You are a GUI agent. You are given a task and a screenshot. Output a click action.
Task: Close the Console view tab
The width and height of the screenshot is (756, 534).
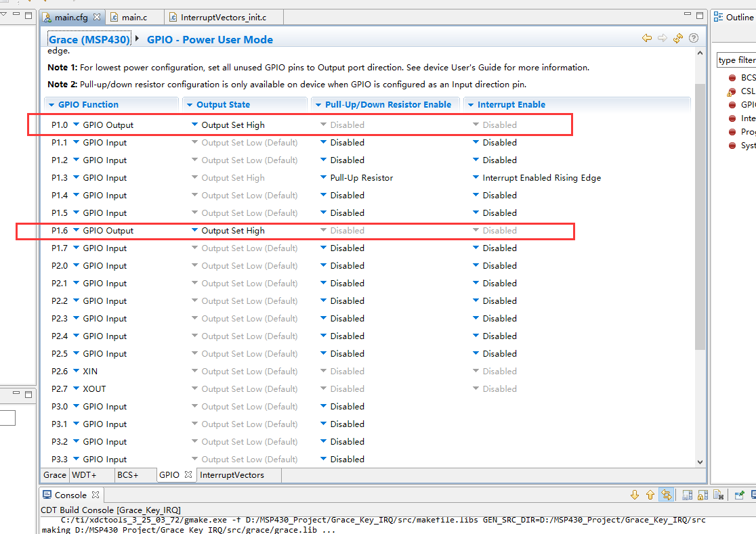coord(96,495)
